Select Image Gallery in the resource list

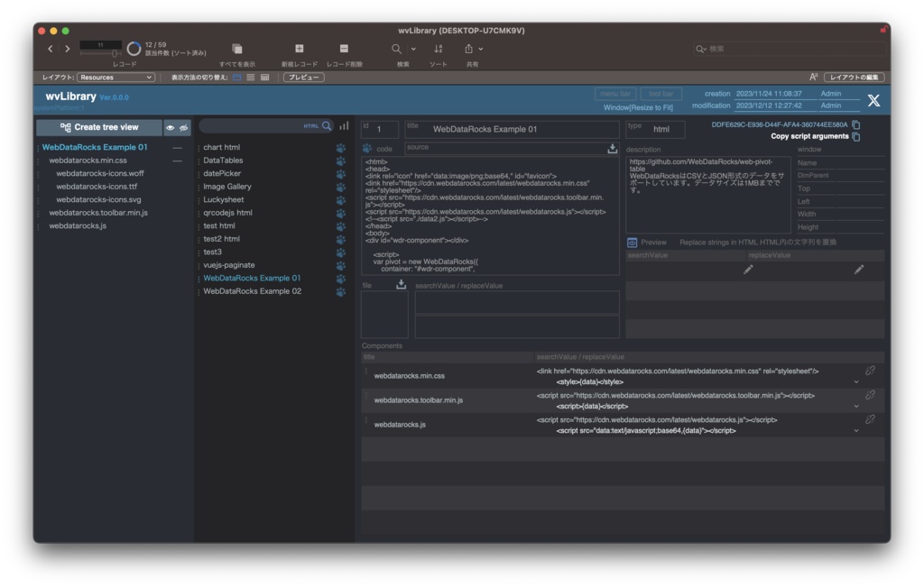[x=227, y=187]
